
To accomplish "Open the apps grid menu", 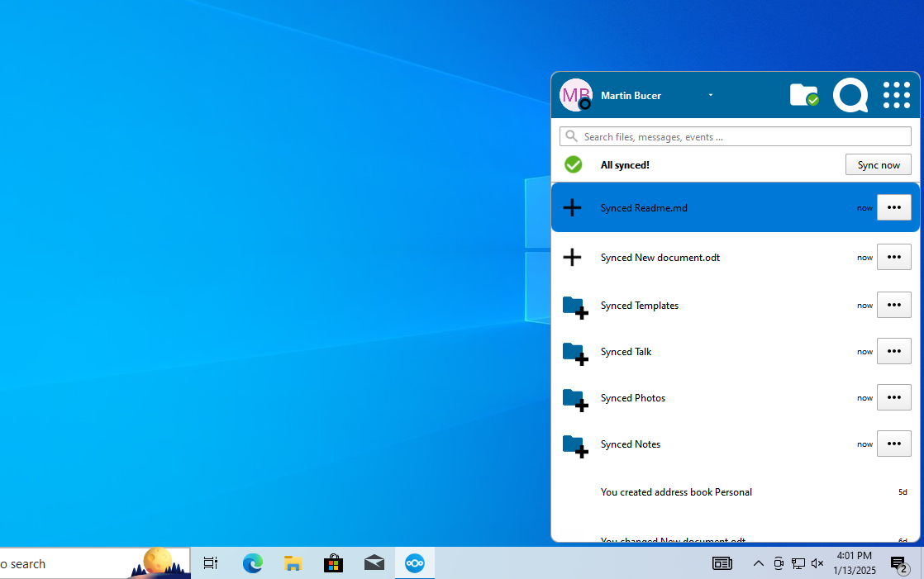I will click(896, 95).
